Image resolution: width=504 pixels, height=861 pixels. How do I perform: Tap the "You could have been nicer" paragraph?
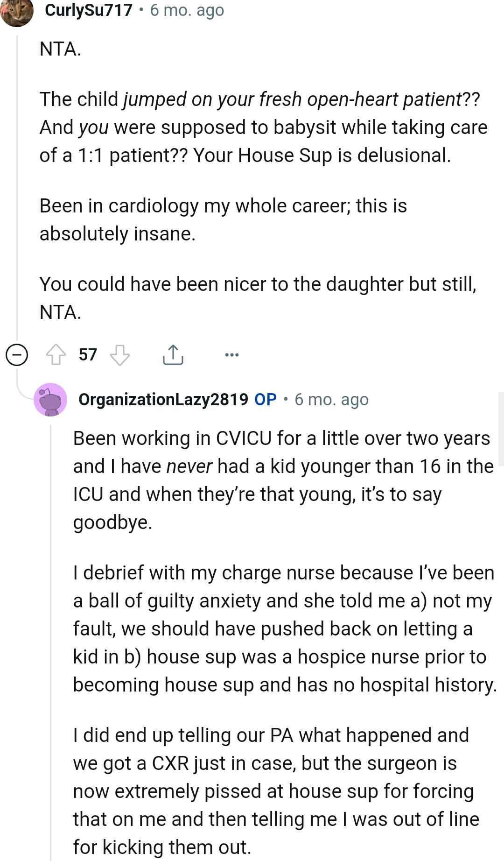pos(258,298)
